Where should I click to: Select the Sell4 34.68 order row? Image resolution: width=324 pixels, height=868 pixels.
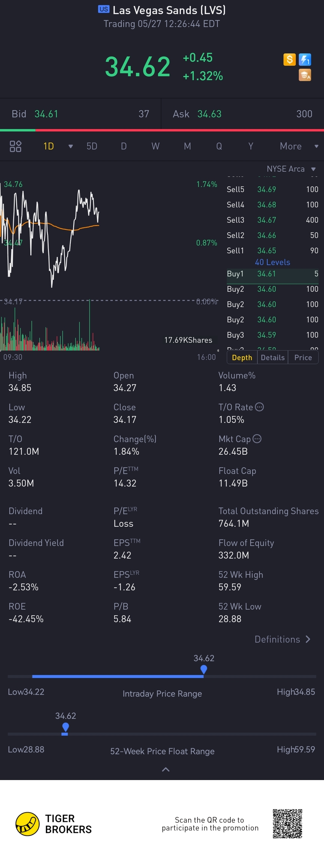(272, 204)
